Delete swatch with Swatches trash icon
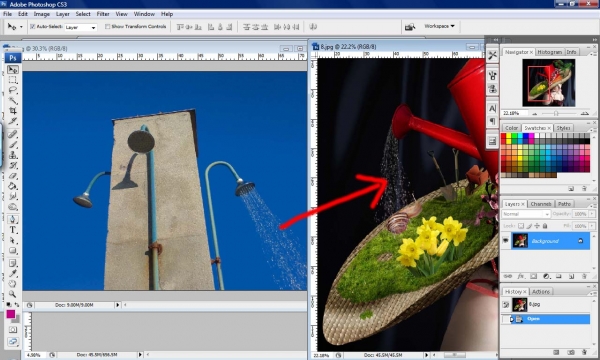The image size is (600, 360). tap(584, 188)
